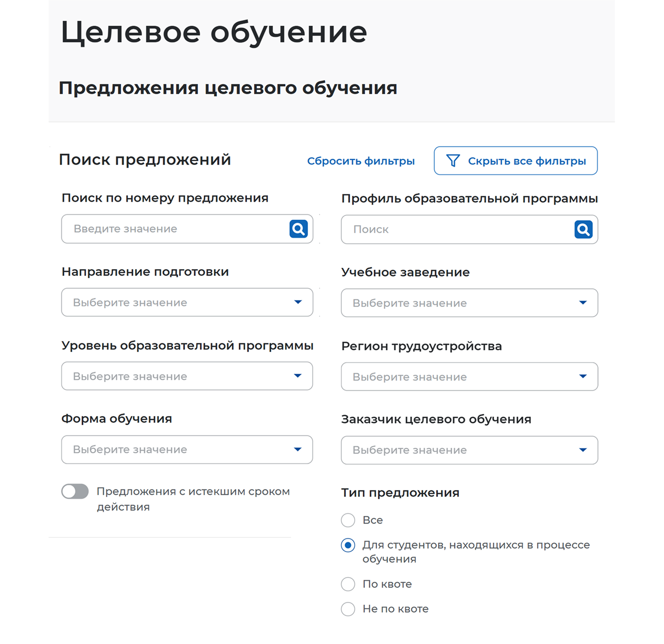Select 'По квоте' radio option
Image resolution: width=664 pixels, height=644 pixels.
tap(348, 584)
